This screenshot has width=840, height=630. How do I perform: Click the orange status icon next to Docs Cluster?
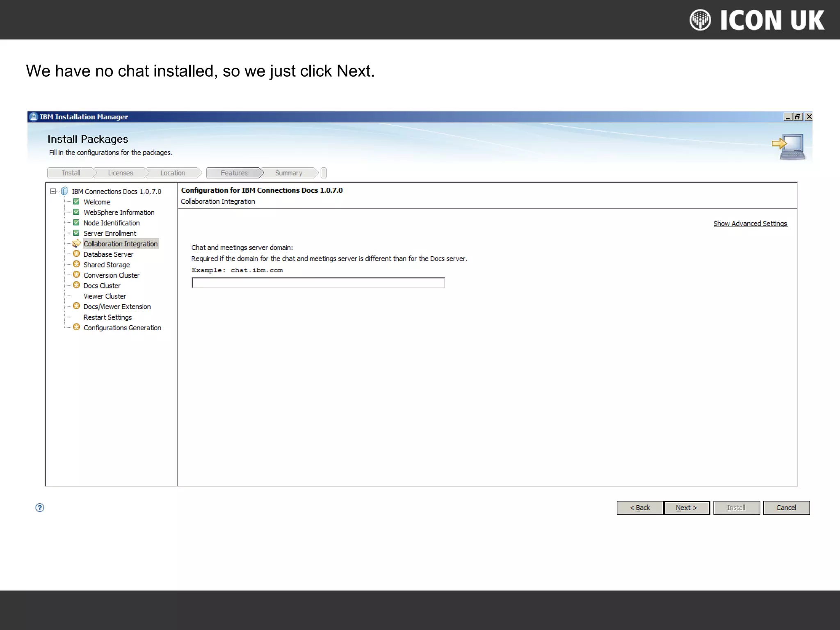76,285
